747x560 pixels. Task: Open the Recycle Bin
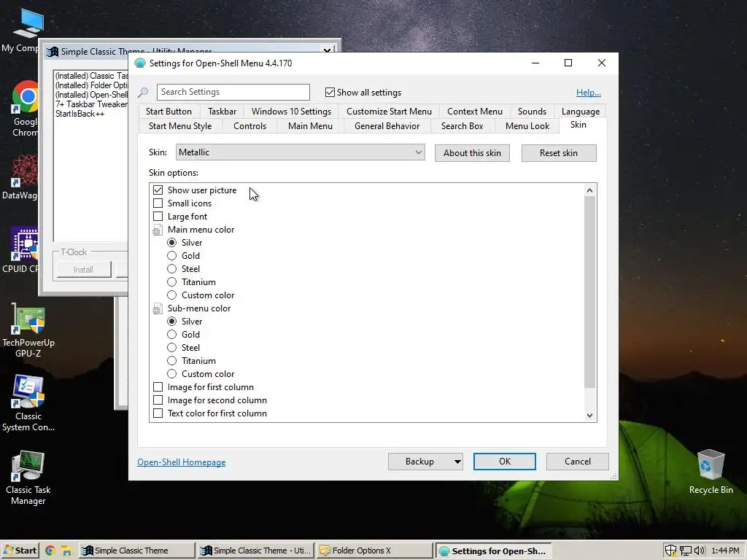click(x=711, y=472)
